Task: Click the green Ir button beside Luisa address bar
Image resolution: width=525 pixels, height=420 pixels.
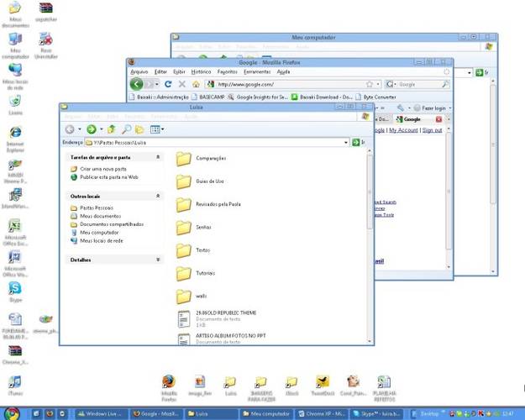Action: (358, 143)
